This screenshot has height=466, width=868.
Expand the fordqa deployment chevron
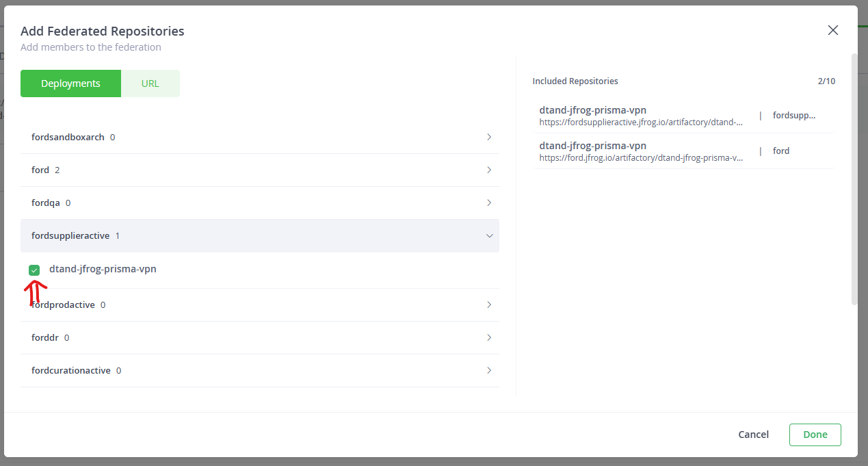489,203
